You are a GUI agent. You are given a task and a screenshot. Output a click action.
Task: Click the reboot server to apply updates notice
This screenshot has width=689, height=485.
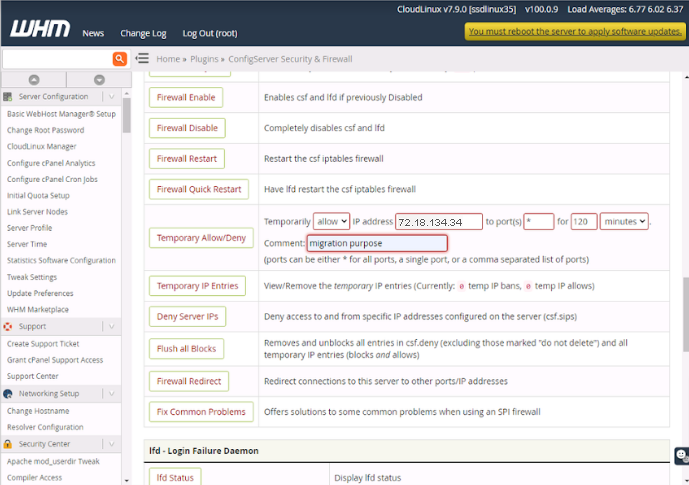575,32
